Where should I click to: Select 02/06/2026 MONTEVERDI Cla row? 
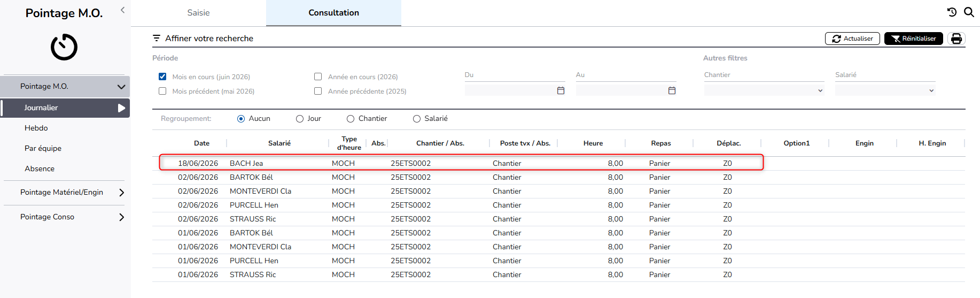pos(558,191)
